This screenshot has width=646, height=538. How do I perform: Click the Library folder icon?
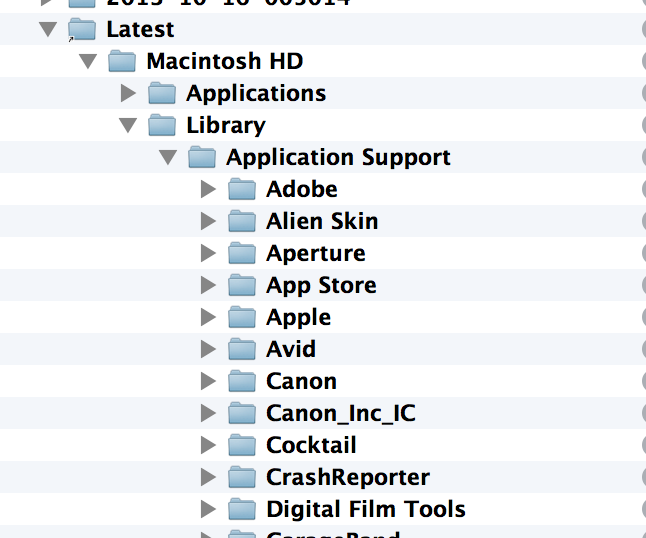pyautogui.click(x=162, y=125)
